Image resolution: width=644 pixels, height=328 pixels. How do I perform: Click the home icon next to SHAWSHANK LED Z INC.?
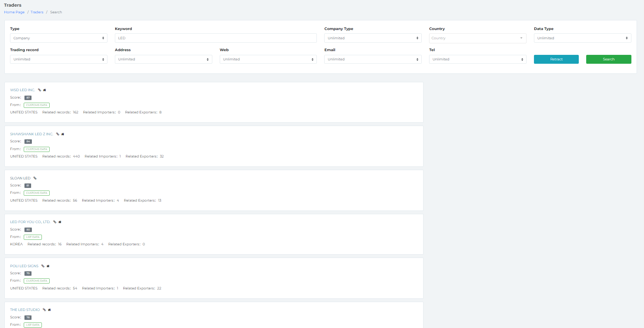(63, 134)
